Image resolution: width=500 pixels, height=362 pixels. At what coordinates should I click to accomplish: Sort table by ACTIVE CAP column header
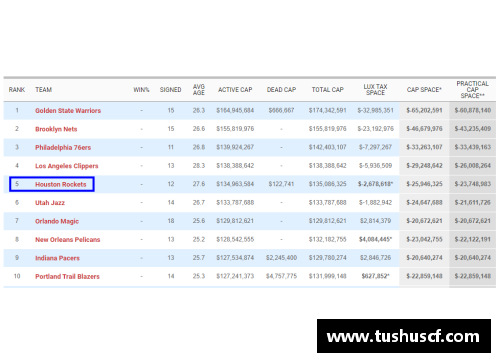(x=235, y=90)
